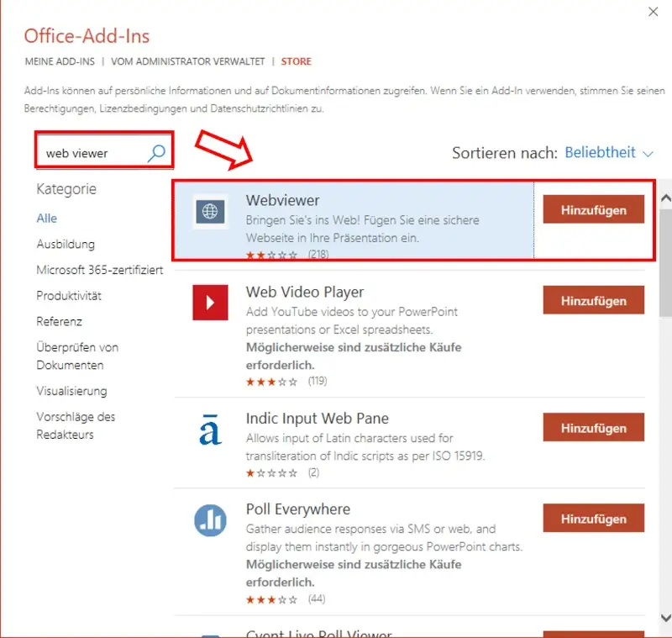Choose the Visualisierung category
The width and height of the screenshot is (672, 638).
pyautogui.click(x=71, y=391)
